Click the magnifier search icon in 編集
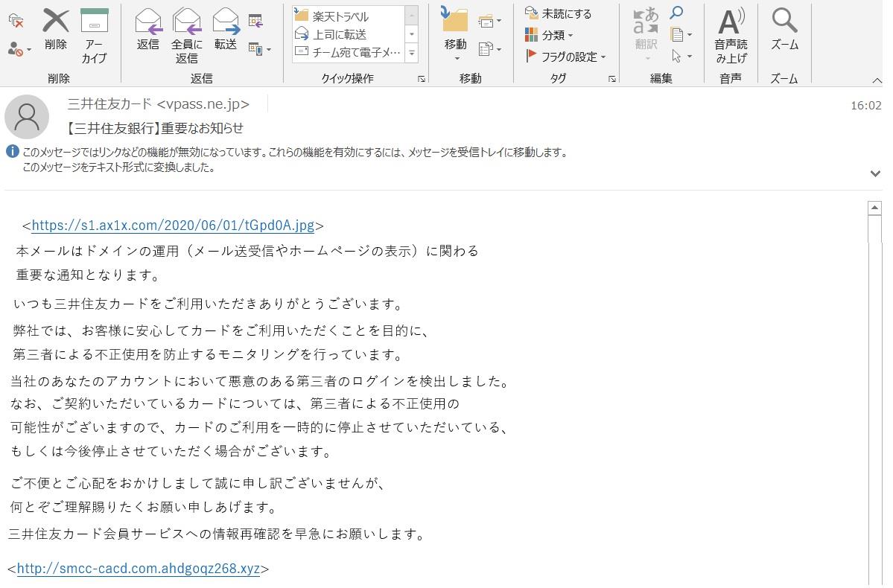 click(676, 13)
